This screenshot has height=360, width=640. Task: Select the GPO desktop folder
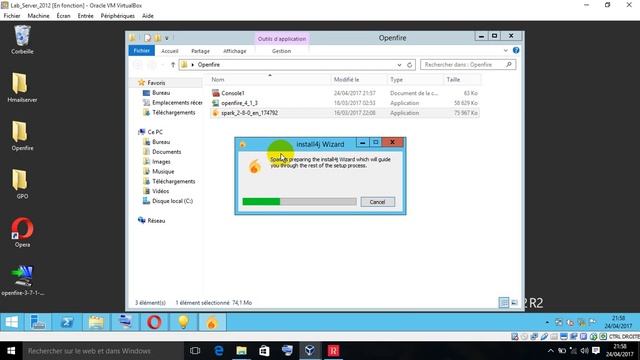click(22, 184)
